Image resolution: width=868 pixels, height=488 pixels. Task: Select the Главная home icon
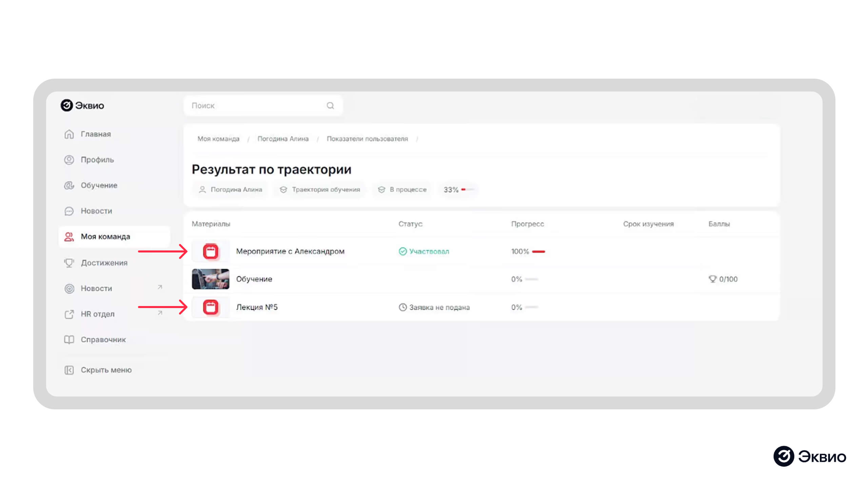tap(69, 134)
